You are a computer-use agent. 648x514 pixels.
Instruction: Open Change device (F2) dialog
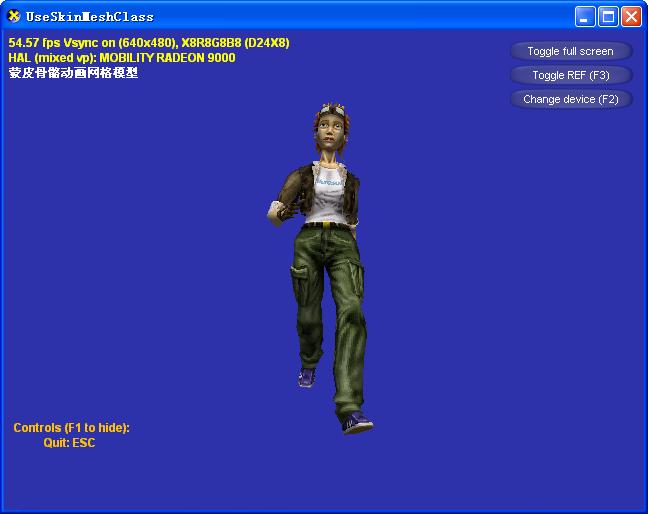point(571,99)
